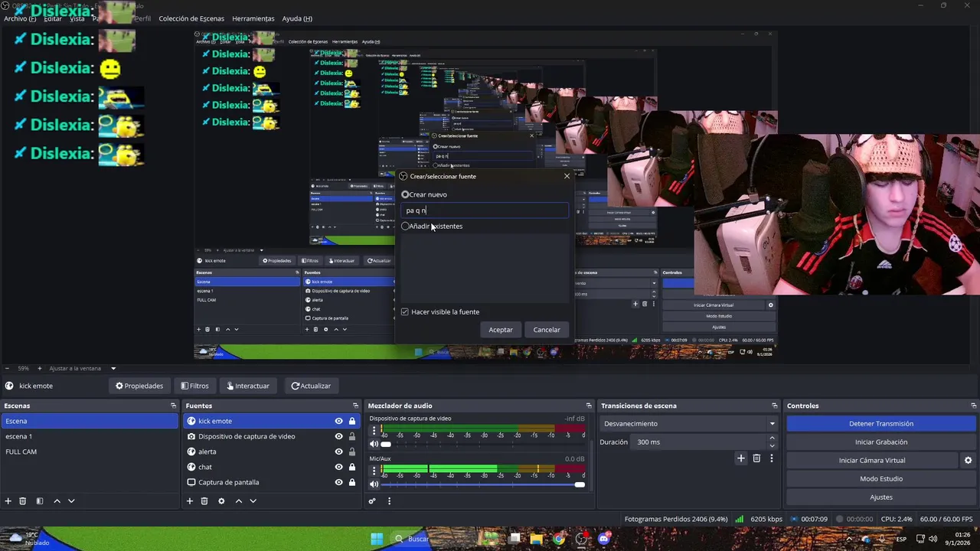980x551 pixels.
Task: Hide the kick emote source
Action: click(338, 421)
